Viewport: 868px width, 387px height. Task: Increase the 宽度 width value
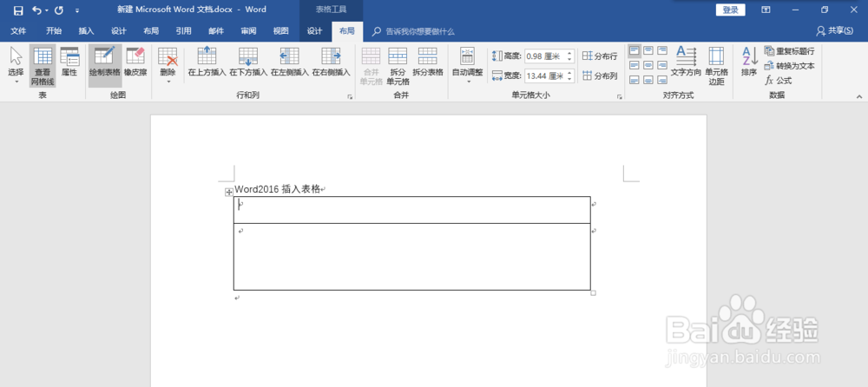click(x=569, y=73)
